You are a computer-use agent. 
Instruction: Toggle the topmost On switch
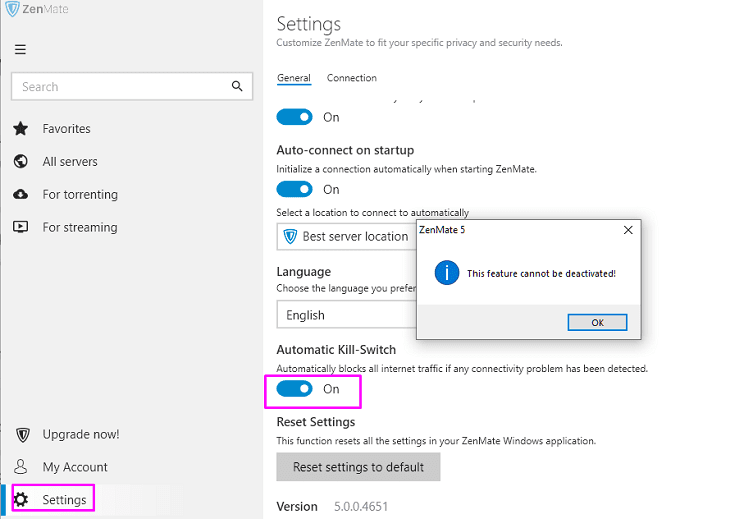tap(294, 117)
